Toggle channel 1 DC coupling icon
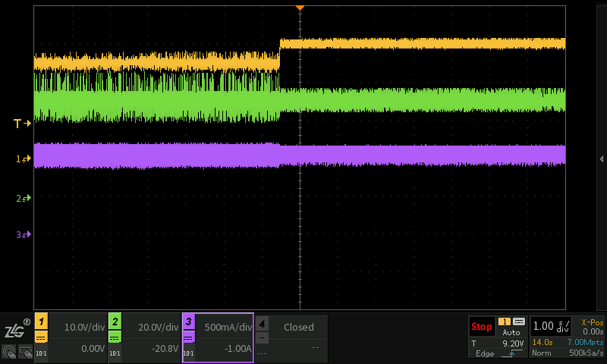Screen dimensions: 607x364 click(42, 337)
